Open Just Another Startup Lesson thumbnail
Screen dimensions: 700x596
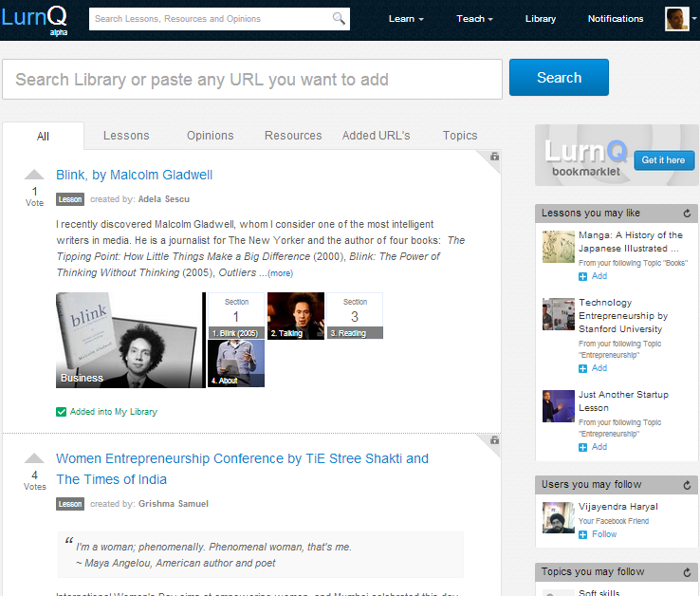click(x=558, y=406)
